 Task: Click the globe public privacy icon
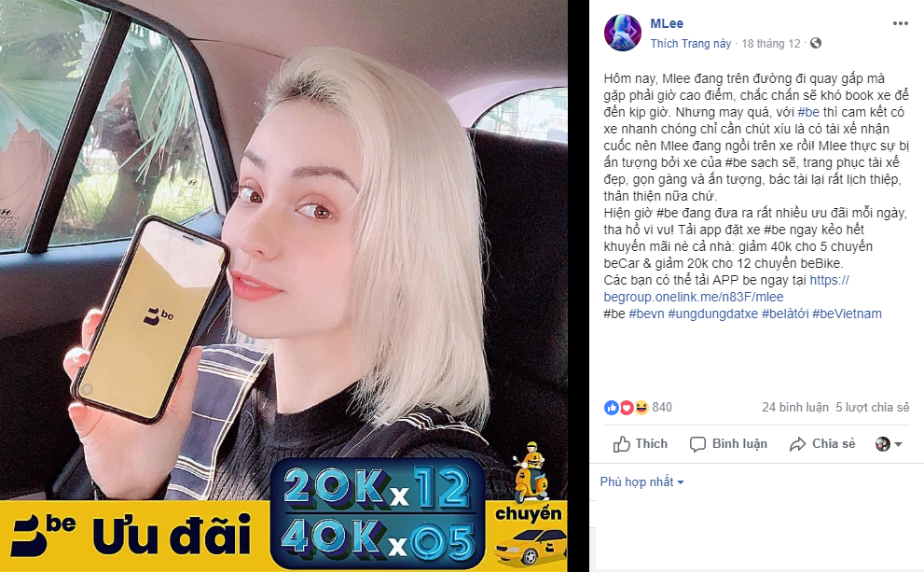816,43
